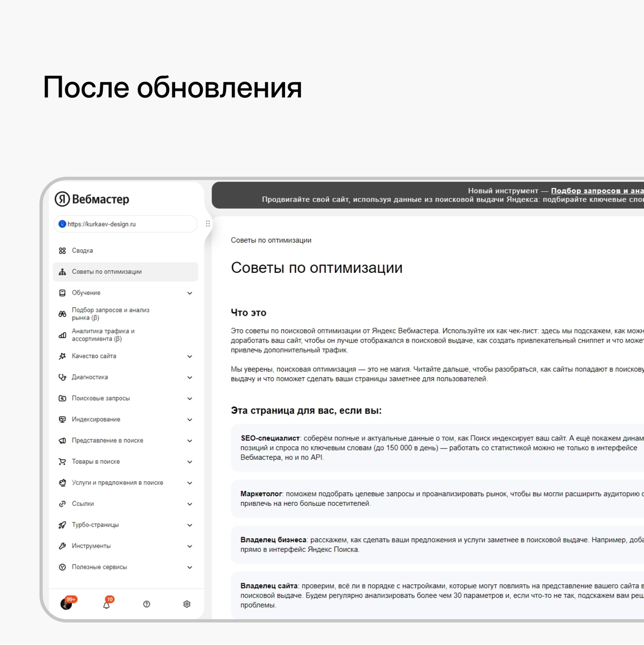Click the Поисковые запросы icon
This screenshot has width=644, height=645.
pos(62,398)
